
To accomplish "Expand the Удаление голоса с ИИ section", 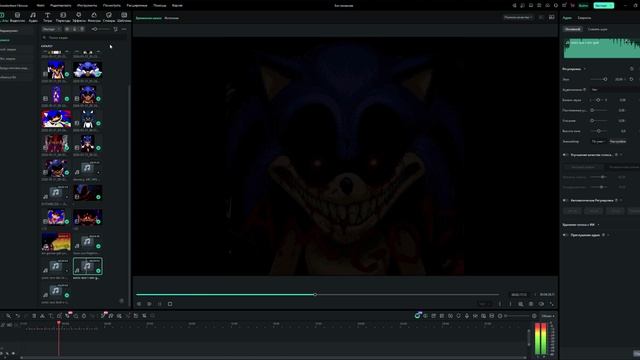I will click(598, 225).
